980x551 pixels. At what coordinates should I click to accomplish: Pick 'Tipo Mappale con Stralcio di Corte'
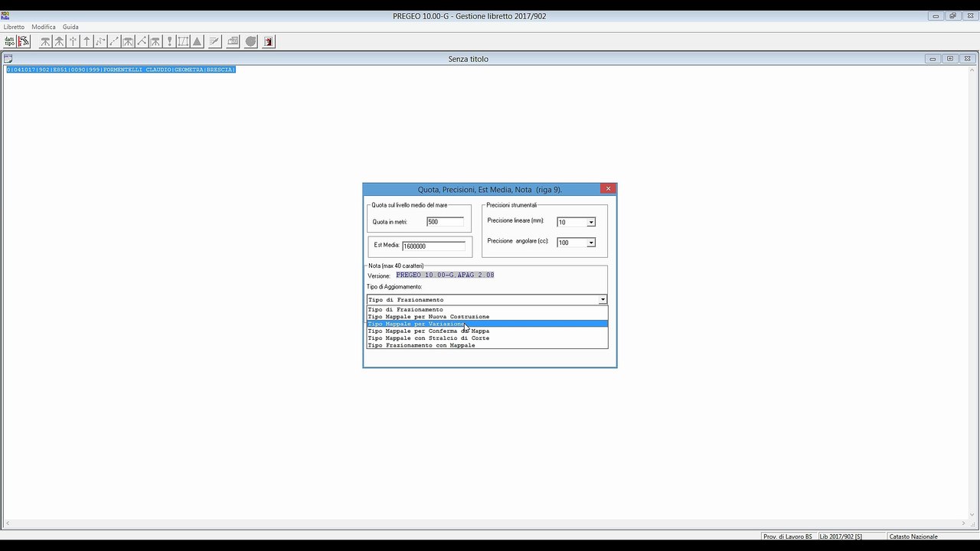pos(487,337)
